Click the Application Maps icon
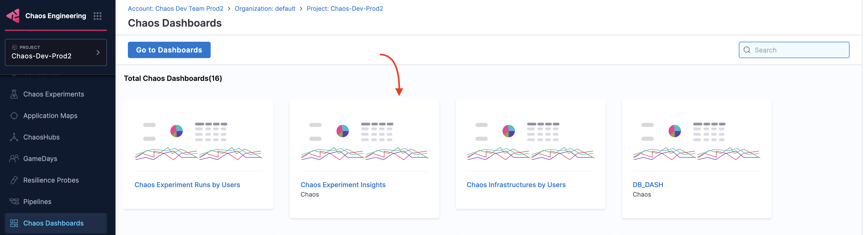The height and width of the screenshot is (235, 868). [14, 116]
